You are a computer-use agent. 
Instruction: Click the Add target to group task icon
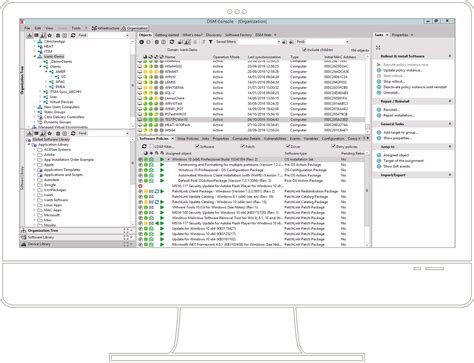379,133
